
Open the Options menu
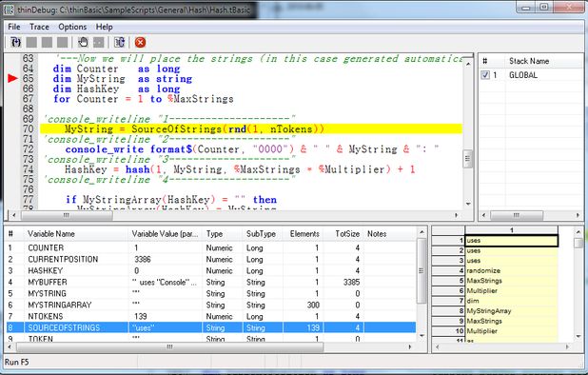[x=72, y=27]
